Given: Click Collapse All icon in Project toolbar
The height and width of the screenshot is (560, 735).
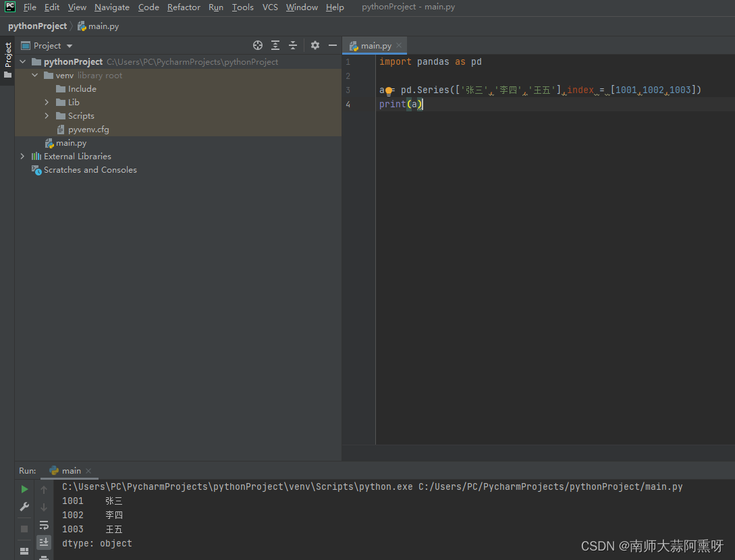Looking at the screenshot, I should (x=293, y=45).
